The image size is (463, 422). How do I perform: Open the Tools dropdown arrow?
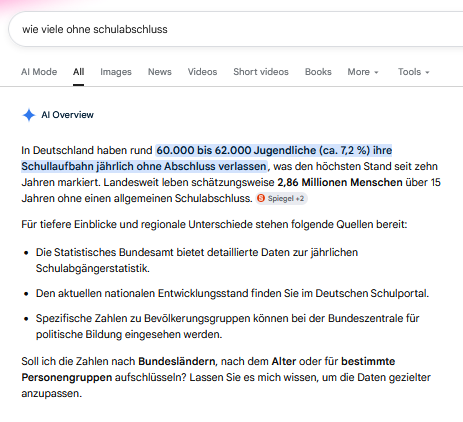click(x=427, y=72)
